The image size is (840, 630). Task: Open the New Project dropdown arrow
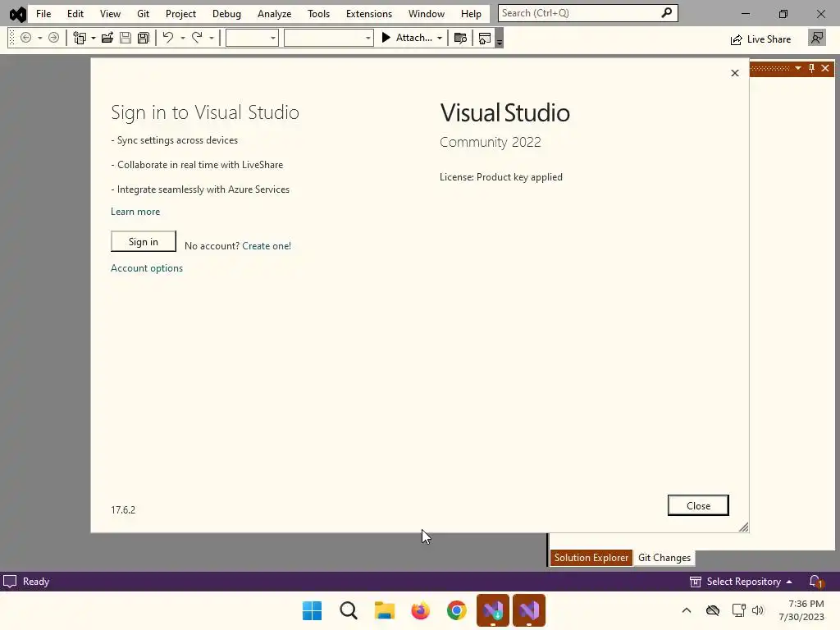coord(94,38)
